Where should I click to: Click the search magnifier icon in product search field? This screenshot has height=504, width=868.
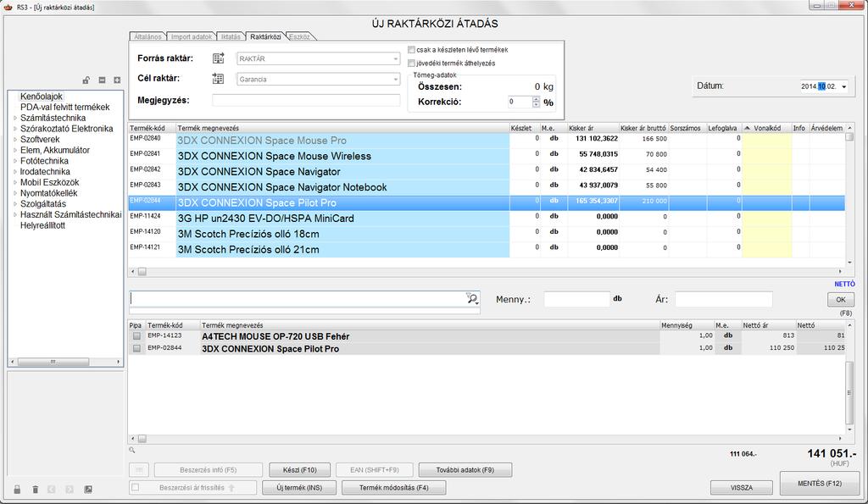tap(472, 299)
